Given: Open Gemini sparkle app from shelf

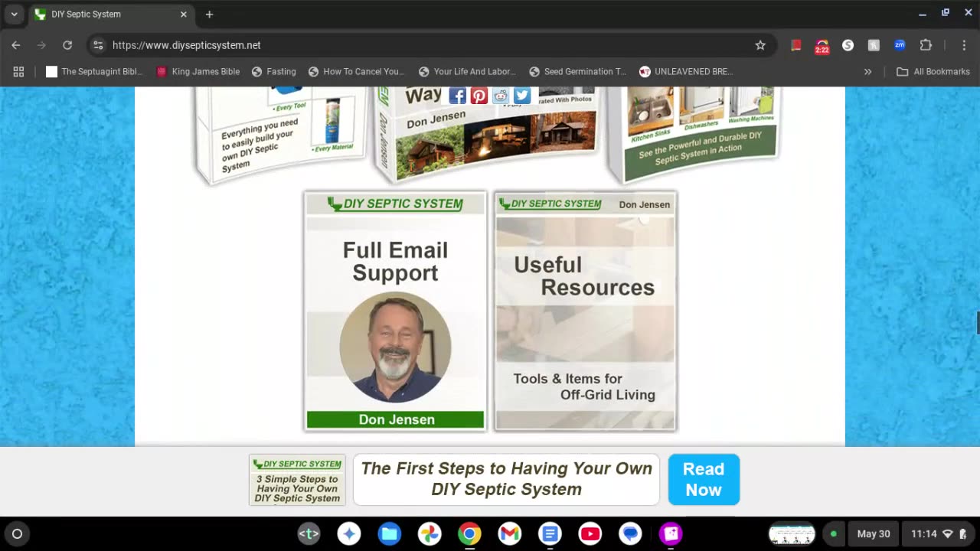Looking at the screenshot, I should tap(349, 533).
